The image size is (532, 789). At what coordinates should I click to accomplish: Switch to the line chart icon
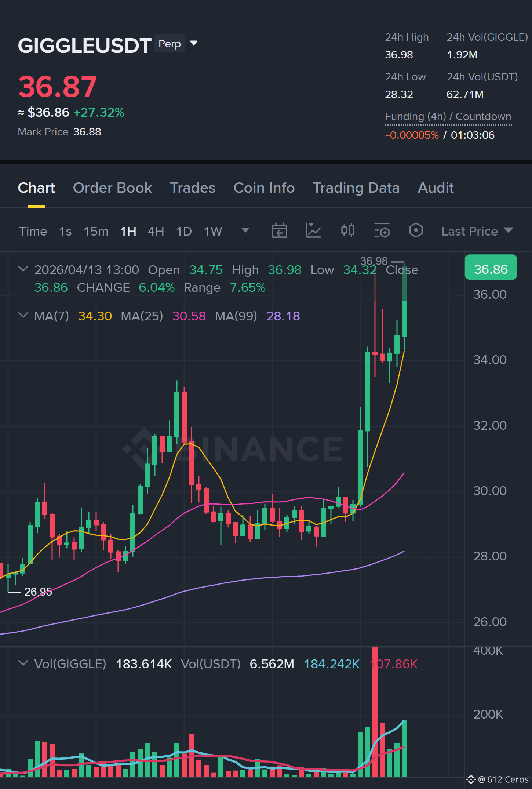click(x=313, y=231)
